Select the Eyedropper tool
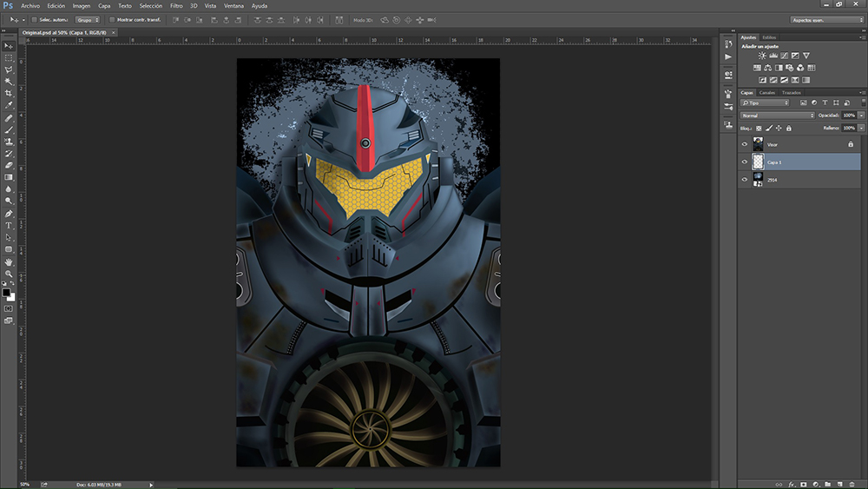Viewport: 868px width, 489px height. point(9,105)
